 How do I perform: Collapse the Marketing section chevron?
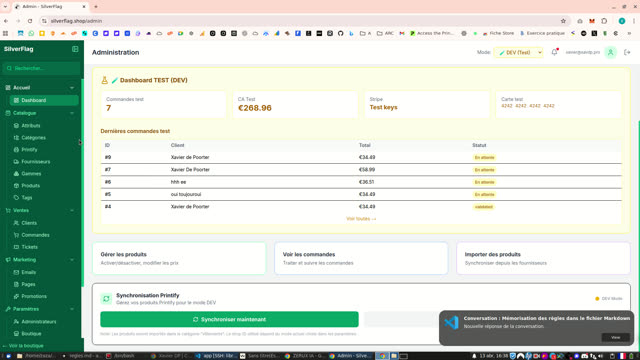[72, 260]
